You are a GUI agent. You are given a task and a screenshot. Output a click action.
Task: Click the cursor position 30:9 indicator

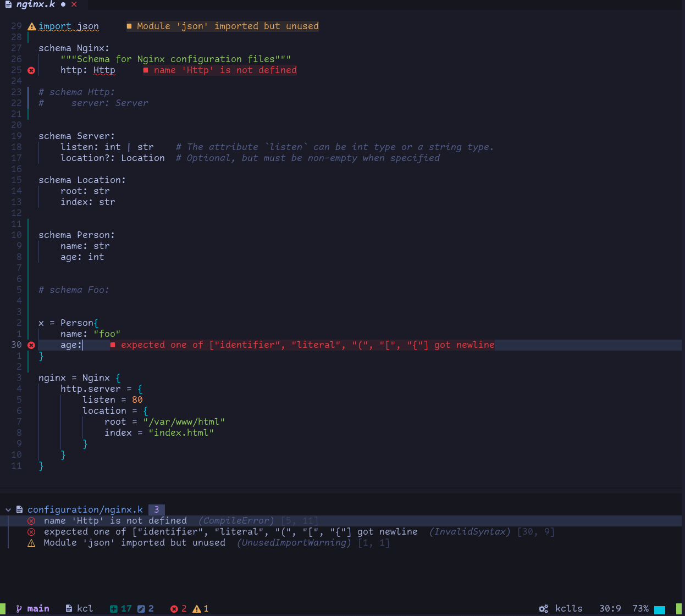pos(610,609)
